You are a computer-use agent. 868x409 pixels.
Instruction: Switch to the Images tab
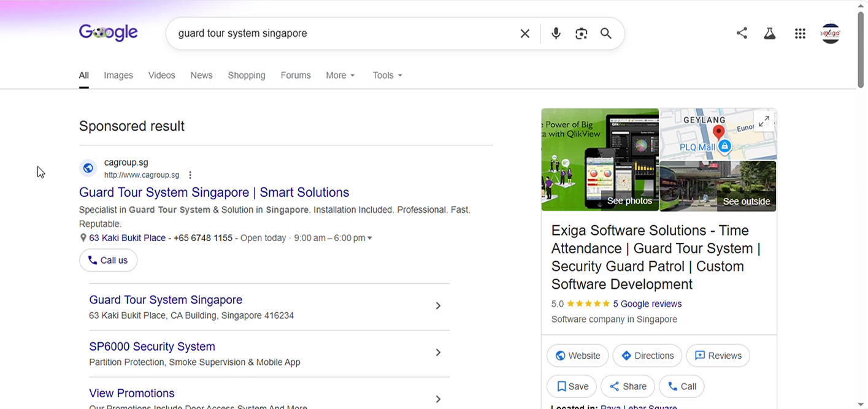pyautogui.click(x=118, y=75)
